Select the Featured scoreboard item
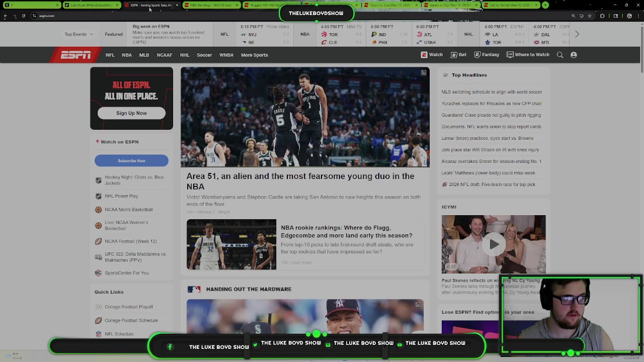Image resolution: width=644 pixels, height=362 pixels. coord(114,34)
